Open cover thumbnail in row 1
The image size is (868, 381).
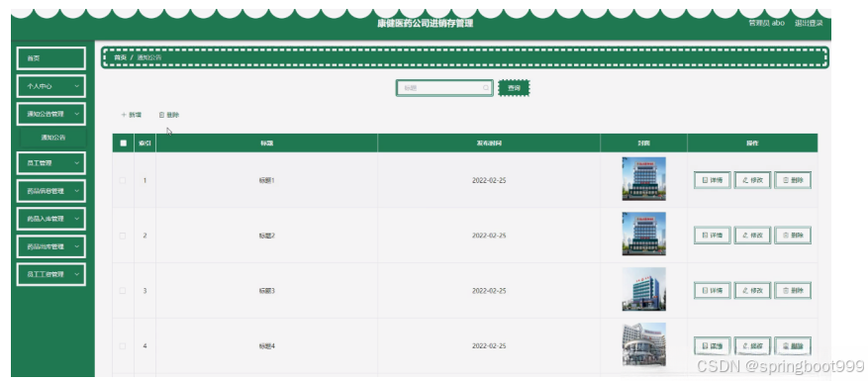pyautogui.click(x=643, y=179)
